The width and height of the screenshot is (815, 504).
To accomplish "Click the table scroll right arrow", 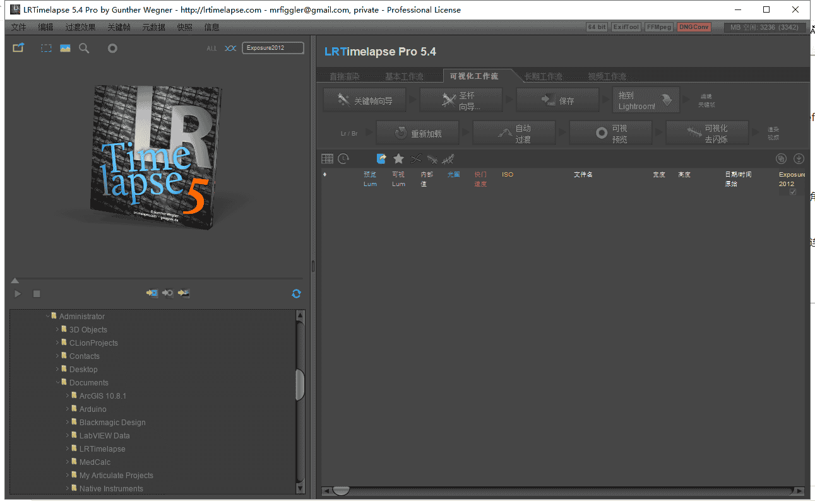I will click(800, 491).
